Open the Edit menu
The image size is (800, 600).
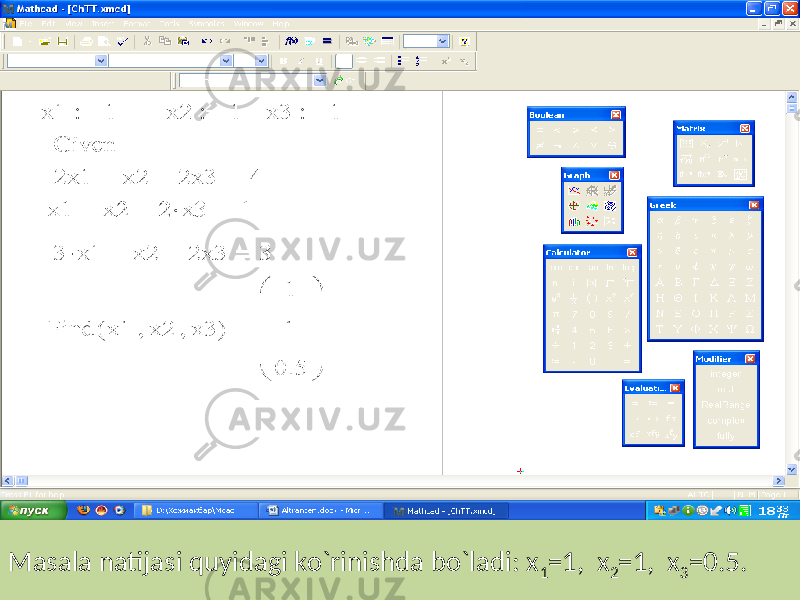[x=48, y=24]
